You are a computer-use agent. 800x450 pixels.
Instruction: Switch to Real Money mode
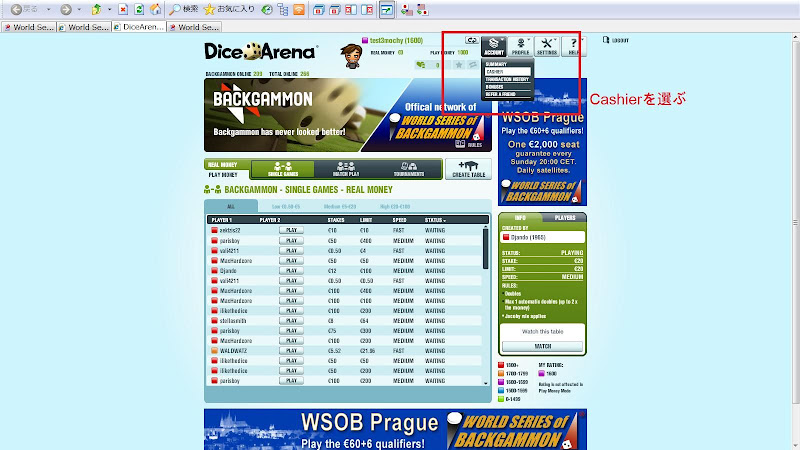[222, 165]
